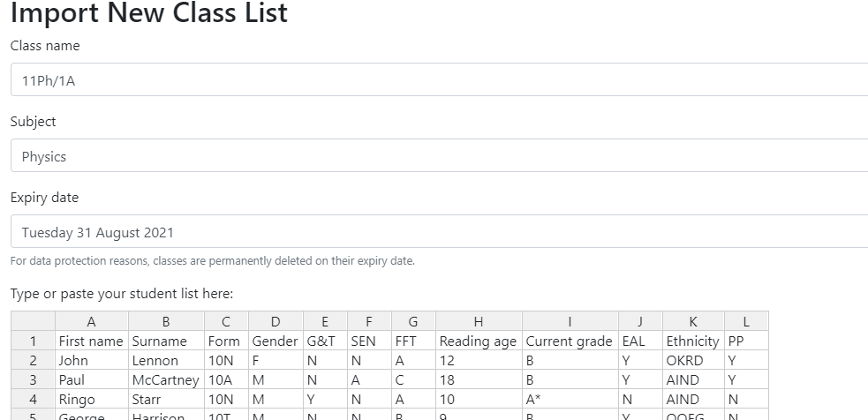Viewport: 868px width, 420px height.
Task: Select the spreadsheet top-left corner cell
Action: click(33, 322)
